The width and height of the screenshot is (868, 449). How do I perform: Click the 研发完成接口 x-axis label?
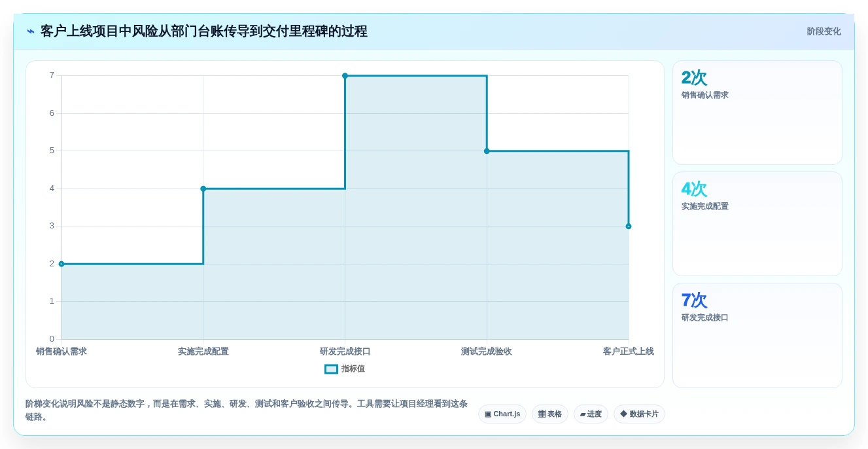coord(345,351)
